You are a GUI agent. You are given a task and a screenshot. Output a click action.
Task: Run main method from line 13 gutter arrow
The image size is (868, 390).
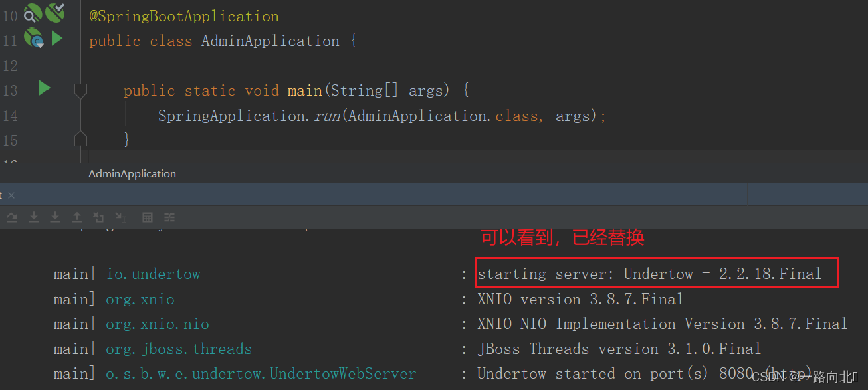pos(45,88)
